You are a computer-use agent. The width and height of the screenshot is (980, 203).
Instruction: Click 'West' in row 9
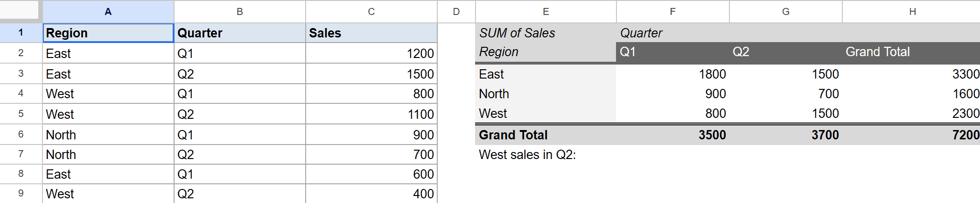pos(108,194)
